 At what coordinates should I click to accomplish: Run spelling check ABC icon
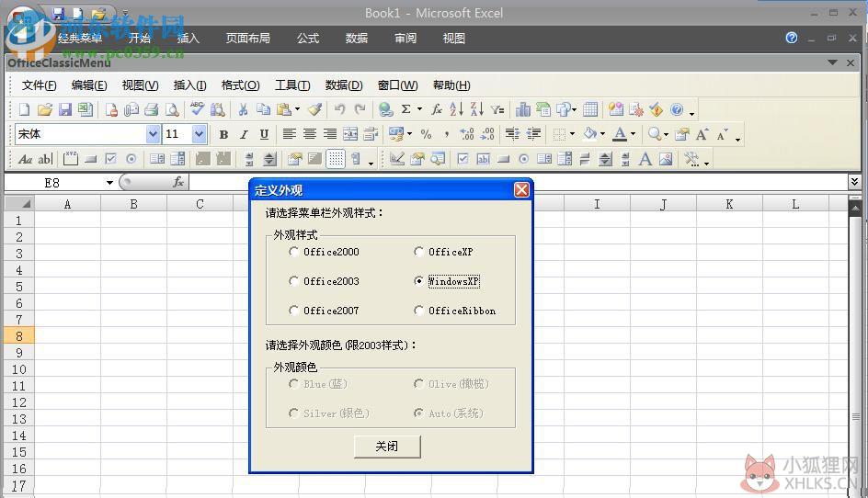197,108
